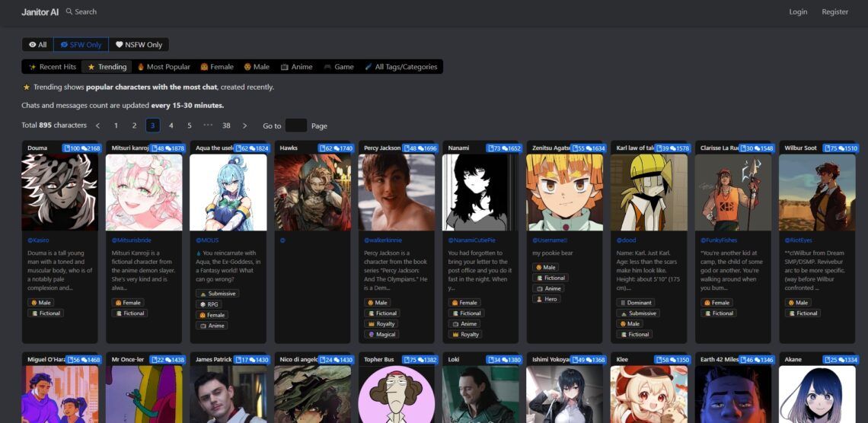
Task: Click the Magical tag on Percy Jackson card
Action: coord(381,335)
